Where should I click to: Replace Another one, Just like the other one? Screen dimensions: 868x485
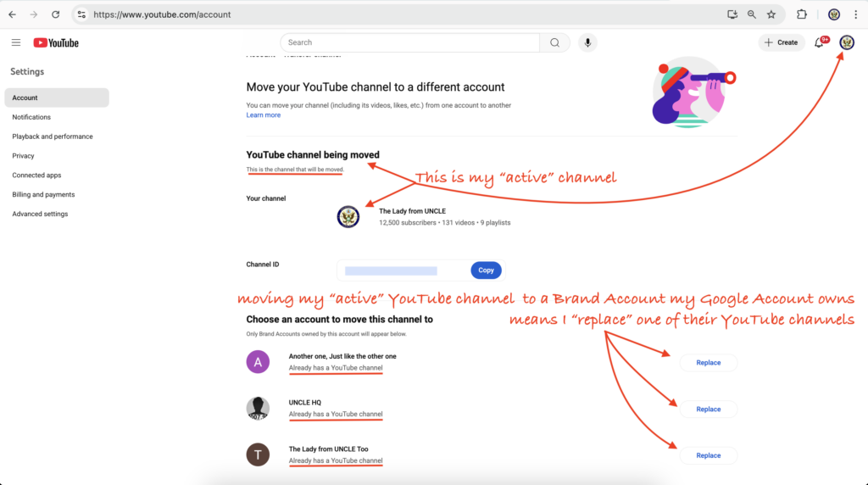pyautogui.click(x=708, y=363)
